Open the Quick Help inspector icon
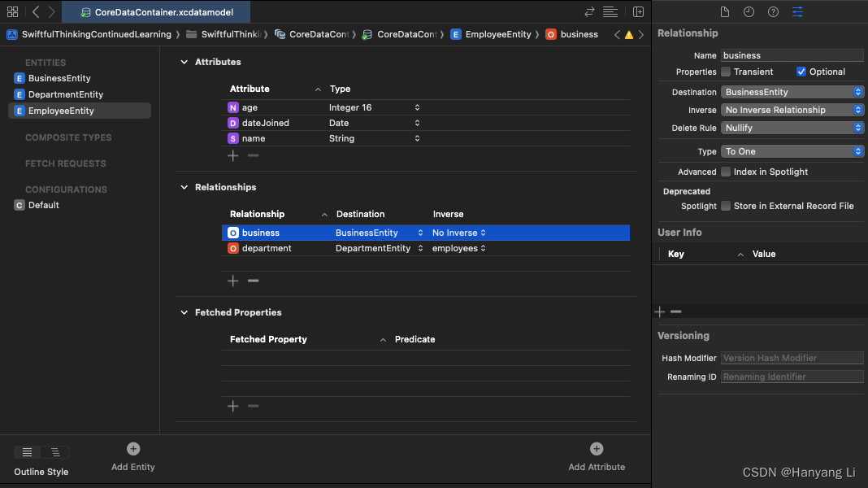Viewport: 868px width, 488px height. coord(773,11)
